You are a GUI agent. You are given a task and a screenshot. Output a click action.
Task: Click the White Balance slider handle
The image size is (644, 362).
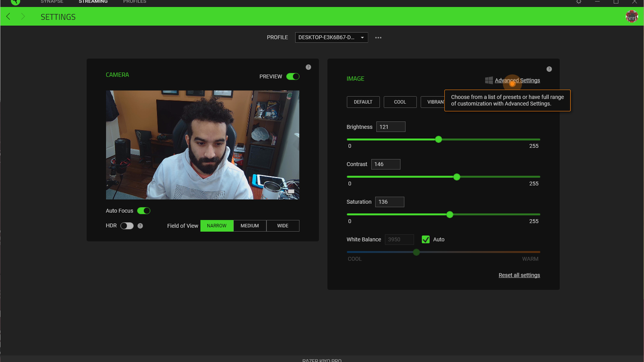[417, 252]
